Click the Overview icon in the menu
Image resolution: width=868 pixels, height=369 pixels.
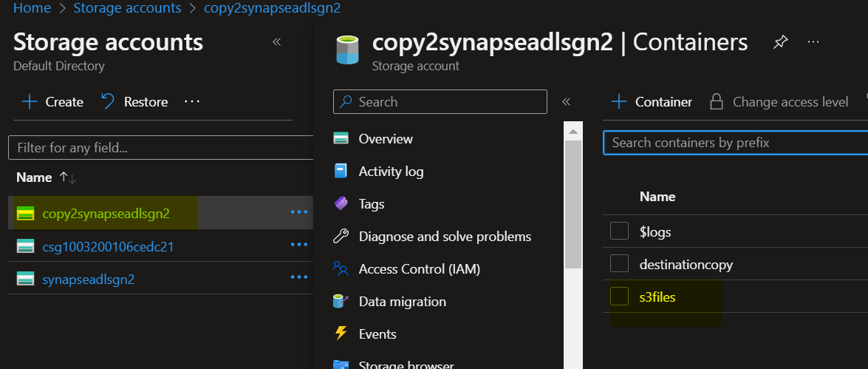point(341,138)
